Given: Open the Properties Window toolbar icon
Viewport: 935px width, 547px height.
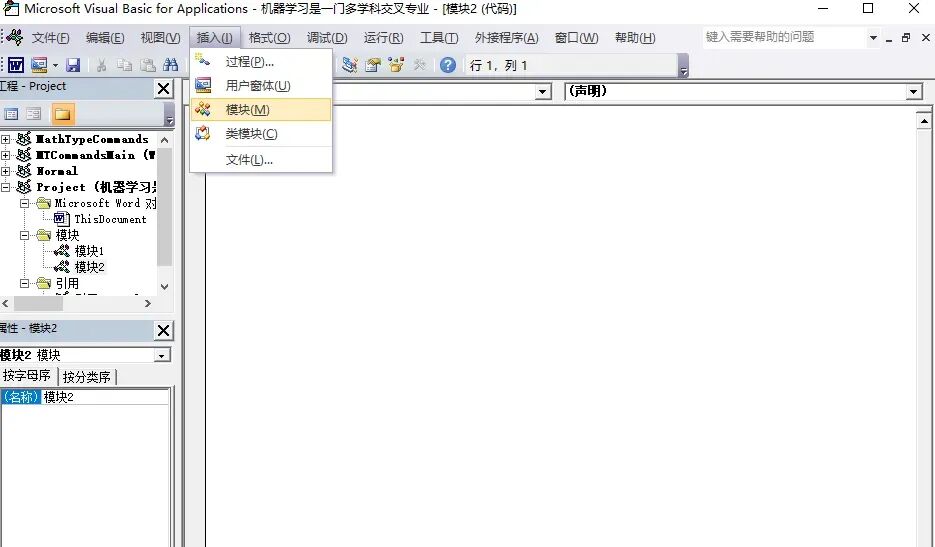Looking at the screenshot, I should click(x=373, y=65).
